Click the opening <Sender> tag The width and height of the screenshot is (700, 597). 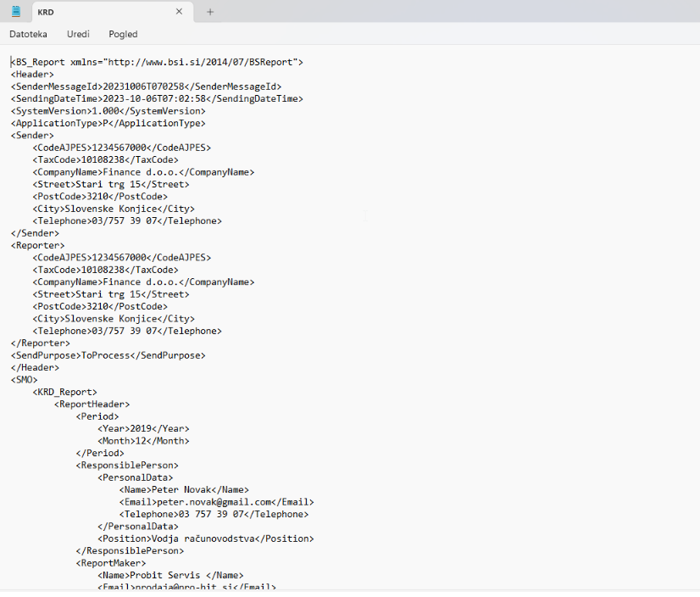[32, 136]
